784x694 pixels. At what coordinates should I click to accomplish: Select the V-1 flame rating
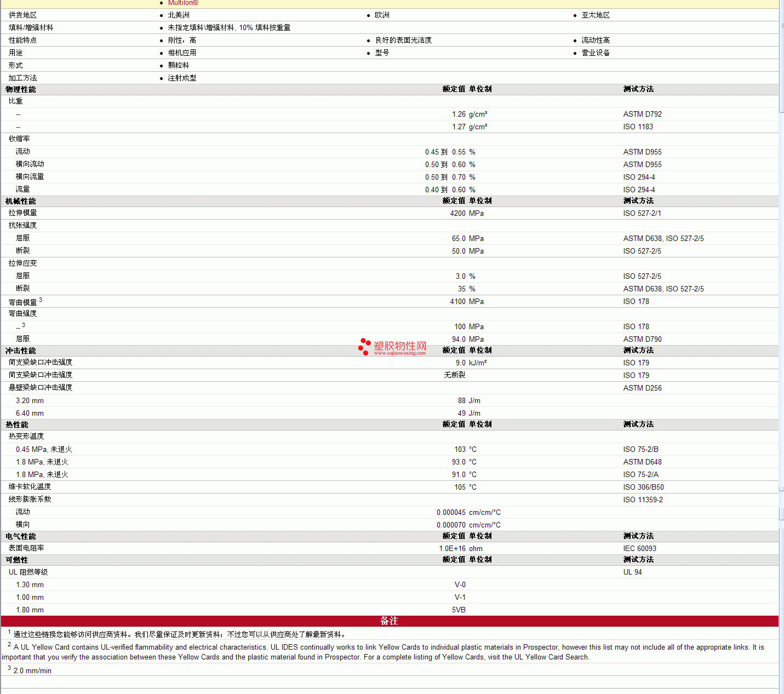[460, 598]
